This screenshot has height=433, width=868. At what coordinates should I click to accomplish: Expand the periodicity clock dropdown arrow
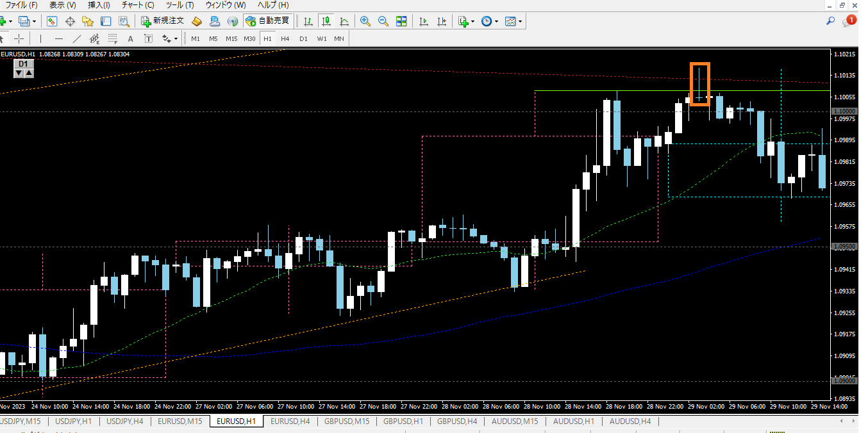497,21
